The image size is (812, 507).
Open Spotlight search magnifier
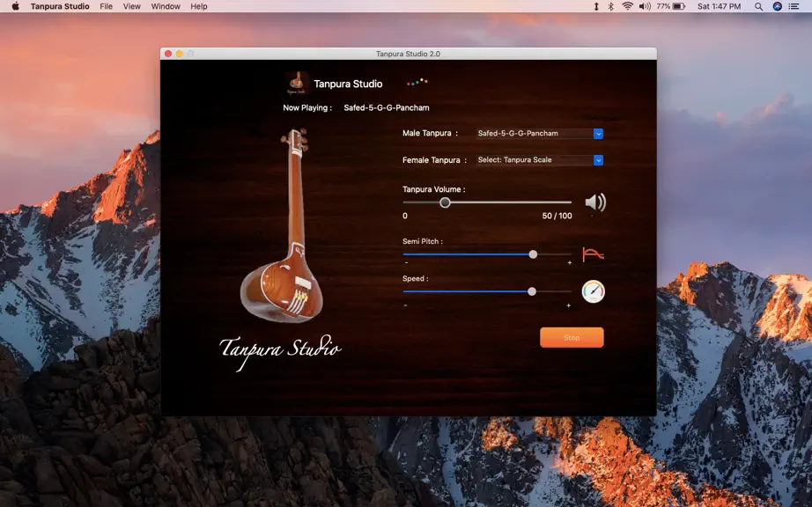pyautogui.click(x=758, y=6)
